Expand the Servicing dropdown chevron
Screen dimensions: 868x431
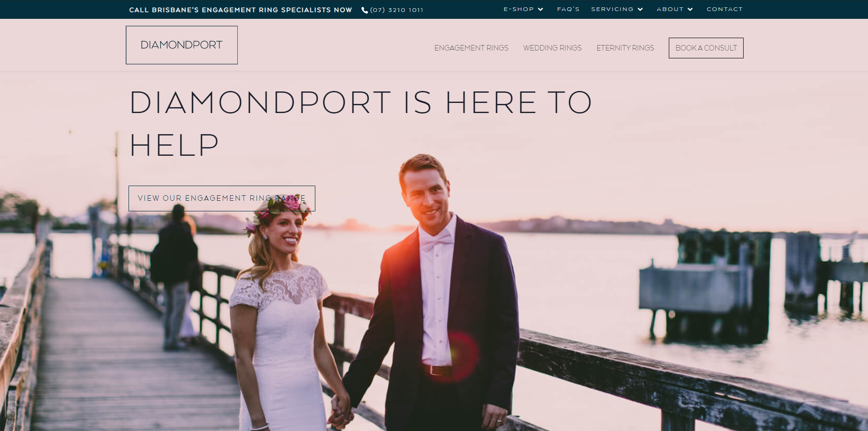point(640,9)
